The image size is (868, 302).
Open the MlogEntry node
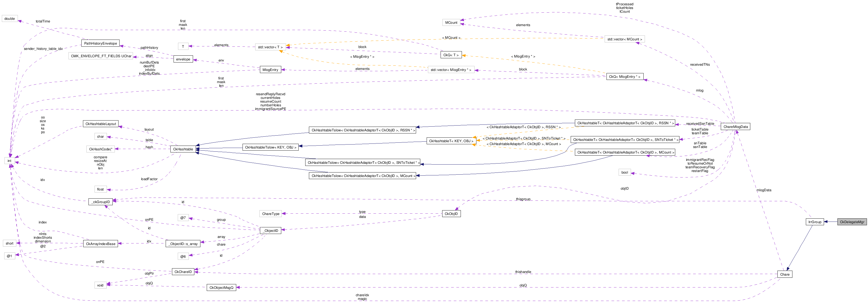(x=270, y=70)
